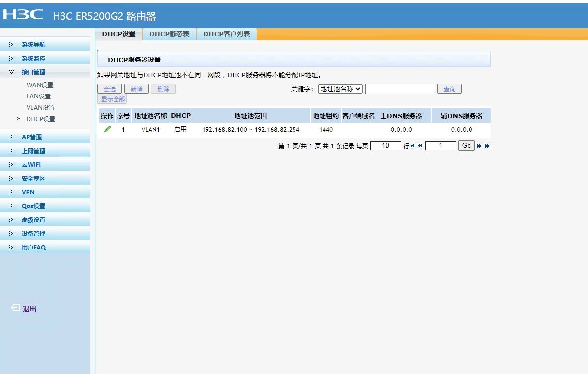Switch to DHCP客户列表 tab
588x374 pixels.
227,34
